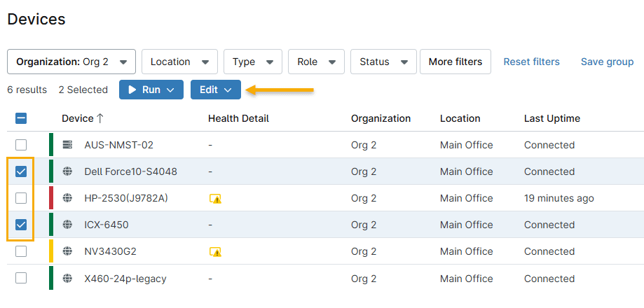Uncheck the Dell Force10-S4048 checkbox
This screenshot has width=644, height=308.
tap(21, 171)
